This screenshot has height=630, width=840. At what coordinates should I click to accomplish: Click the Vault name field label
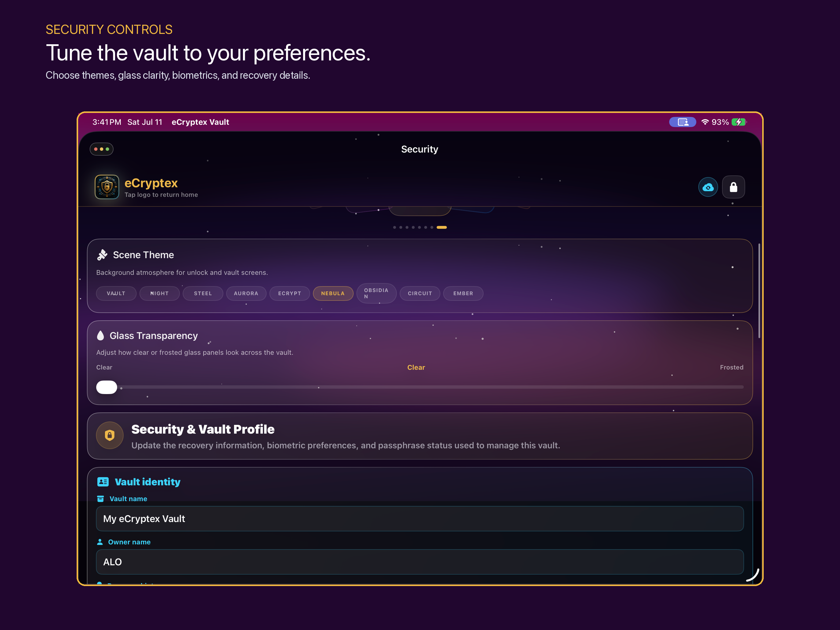click(129, 499)
